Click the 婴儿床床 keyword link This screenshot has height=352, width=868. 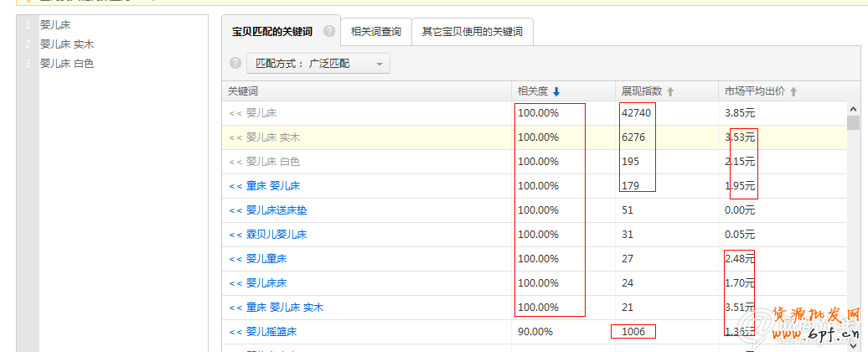[266, 283]
